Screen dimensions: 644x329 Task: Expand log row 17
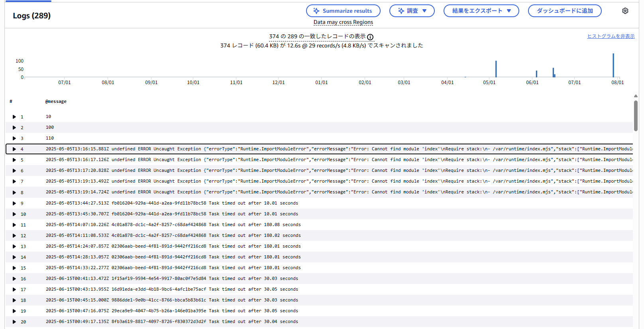point(14,290)
